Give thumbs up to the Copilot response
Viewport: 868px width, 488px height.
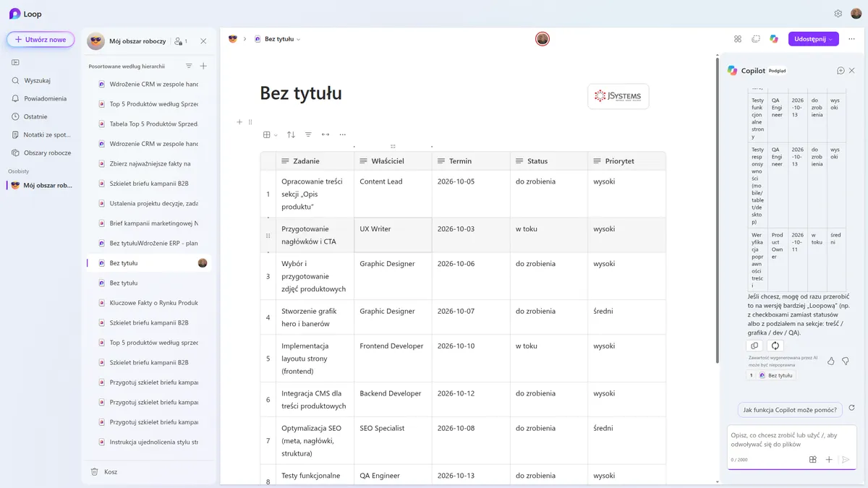tap(830, 361)
